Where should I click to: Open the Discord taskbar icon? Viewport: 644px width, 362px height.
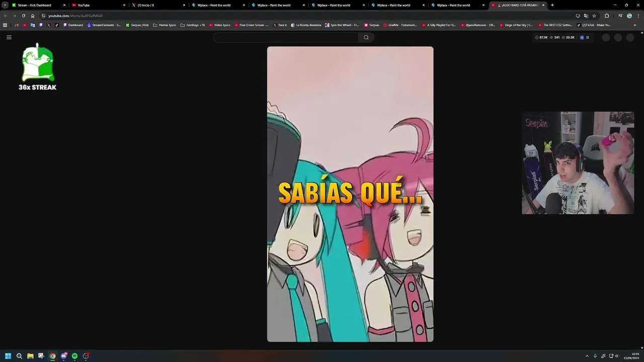click(x=63, y=356)
